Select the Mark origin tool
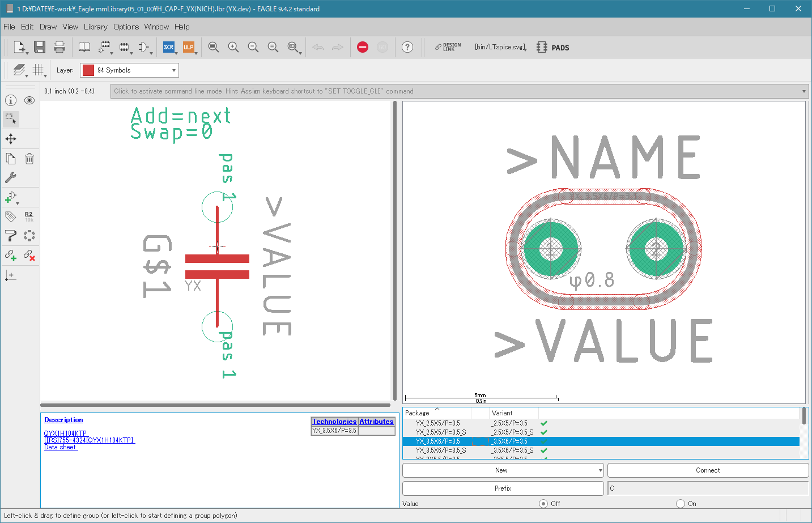This screenshot has width=812, height=523. pos(11,275)
